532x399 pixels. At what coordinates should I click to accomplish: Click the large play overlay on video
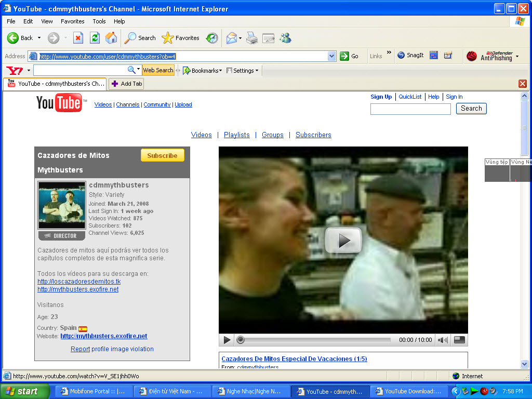[343, 240]
